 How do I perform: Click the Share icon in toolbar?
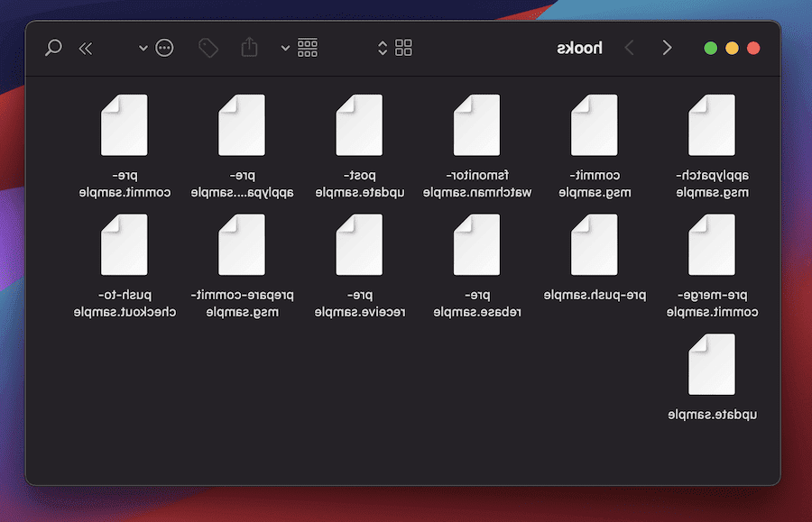pos(249,48)
